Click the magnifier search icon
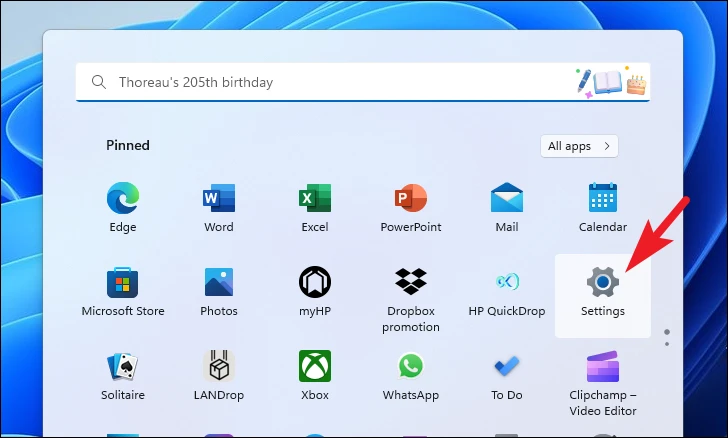Viewport: 728px width, 438px height. [99, 82]
